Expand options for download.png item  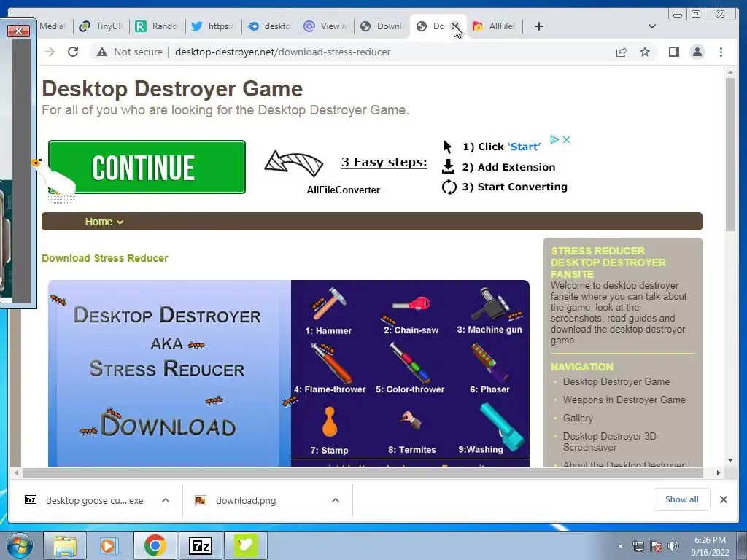coord(336,500)
